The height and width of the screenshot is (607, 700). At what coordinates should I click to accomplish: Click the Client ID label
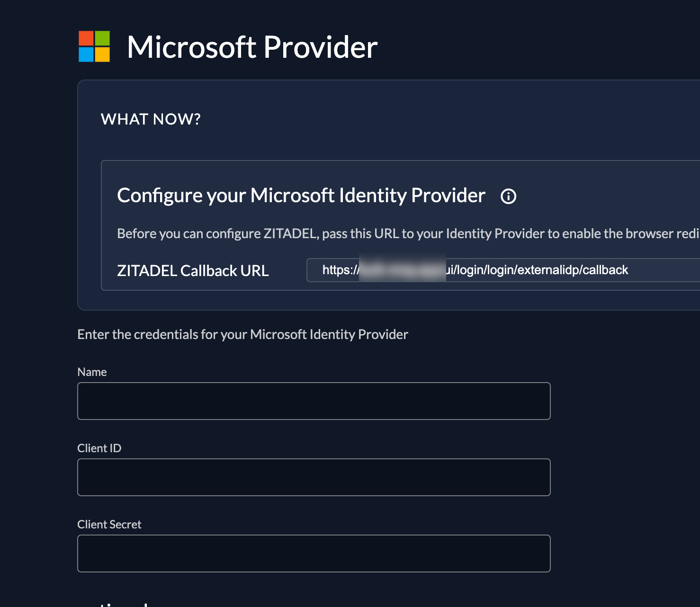pos(99,448)
